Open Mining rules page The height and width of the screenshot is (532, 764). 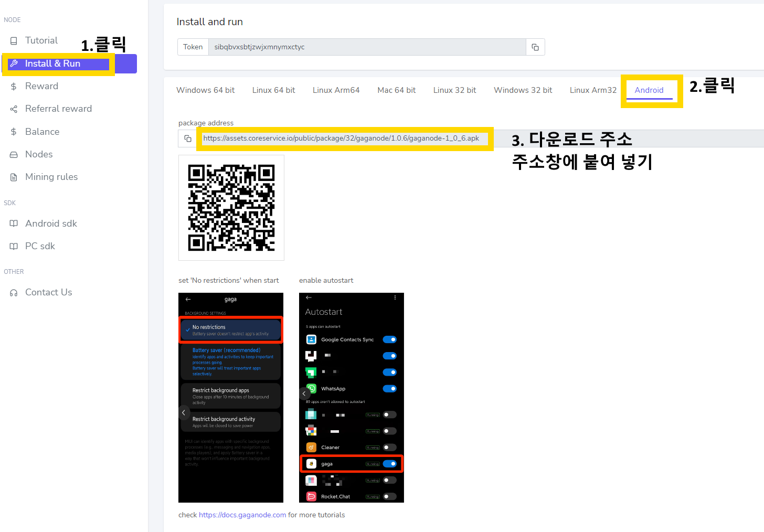(51, 177)
